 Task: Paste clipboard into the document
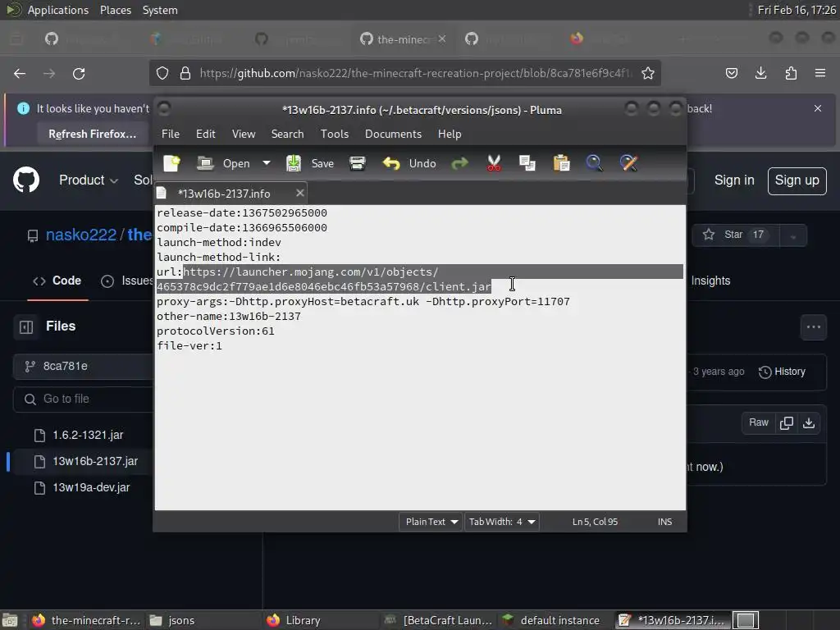pyautogui.click(x=561, y=163)
